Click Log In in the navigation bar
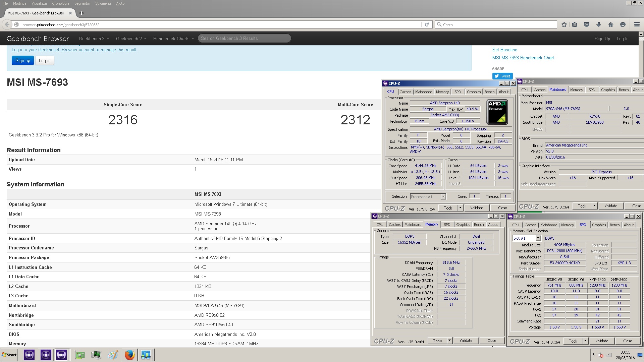644x362 pixels. 622,39
